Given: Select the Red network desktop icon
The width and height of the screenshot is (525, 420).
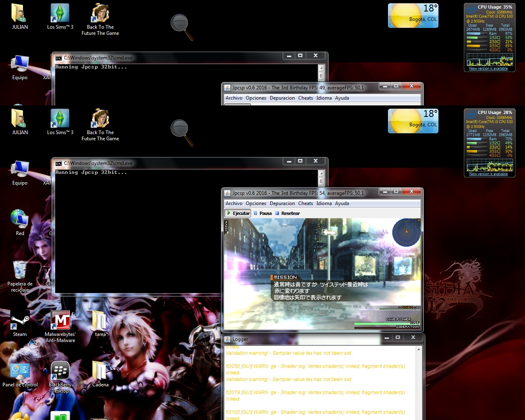Looking at the screenshot, I should tap(20, 222).
